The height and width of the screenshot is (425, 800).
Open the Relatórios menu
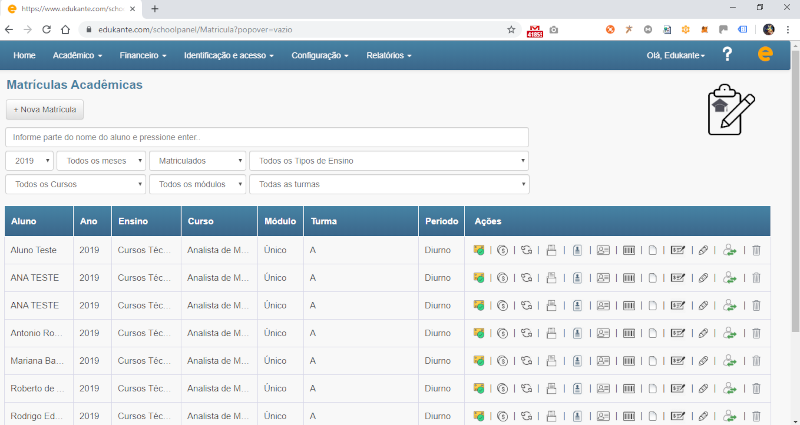pyautogui.click(x=389, y=55)
